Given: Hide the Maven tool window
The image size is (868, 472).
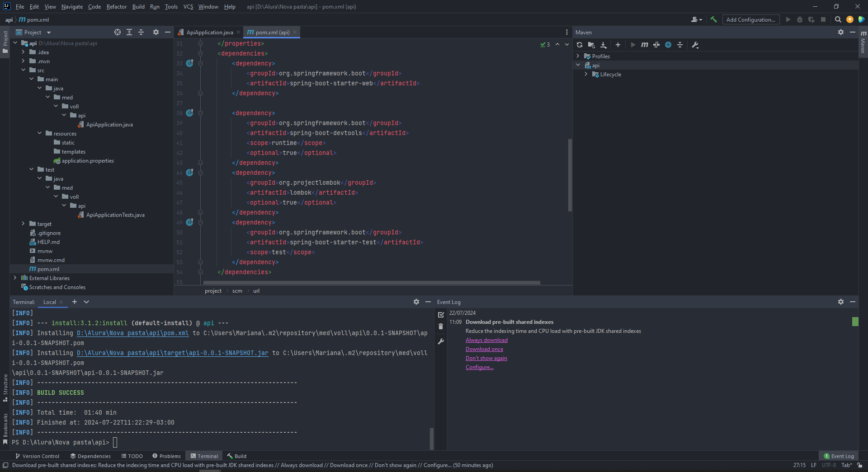Looking at the screenshot, I should [x=853, y=32].
